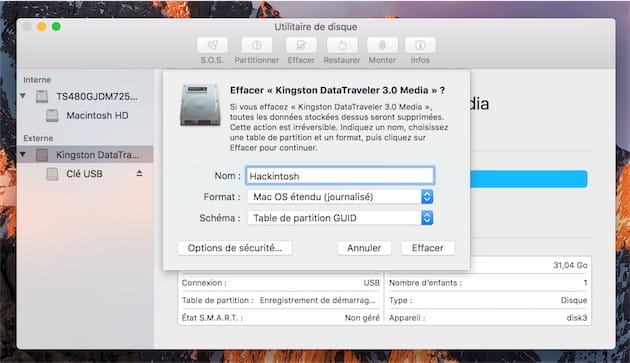This screenshot has width=630, height=363.
Task: Click the blue disk usage bar
Action: (529, 179)
